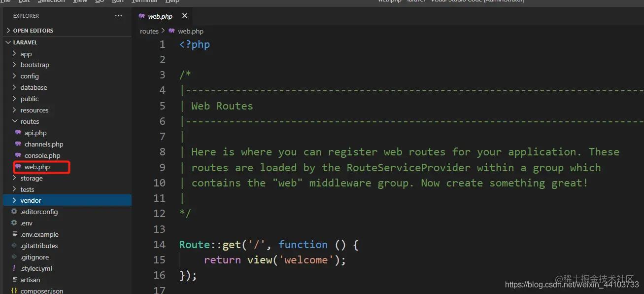Click the routes breadcrumb segment
The width and height of the screenshot is (644, 294).
(149, 31)
